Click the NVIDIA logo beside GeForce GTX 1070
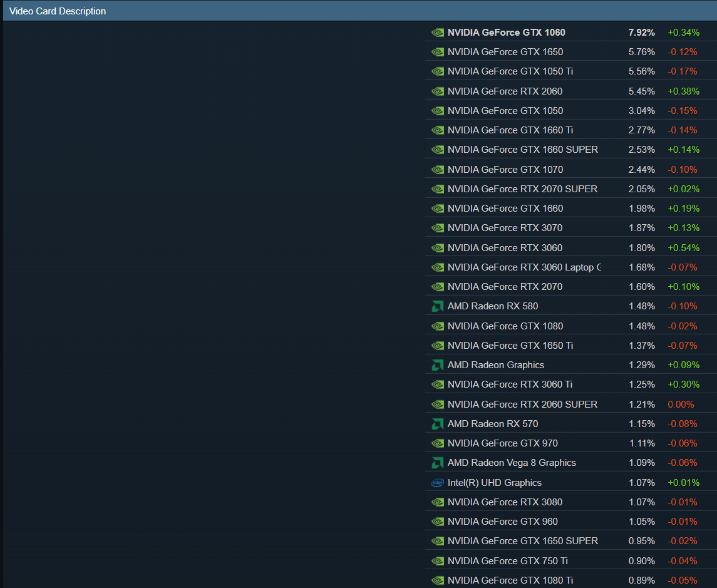Screen dimensions: 717x588 (438, 170)
